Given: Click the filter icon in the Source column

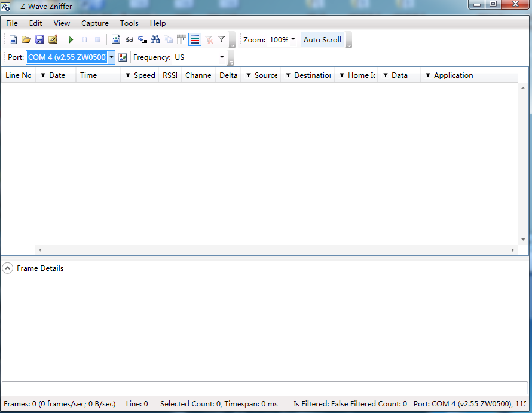Looking at the screenshot, I should pyautogui.click(x=249, y=75).
